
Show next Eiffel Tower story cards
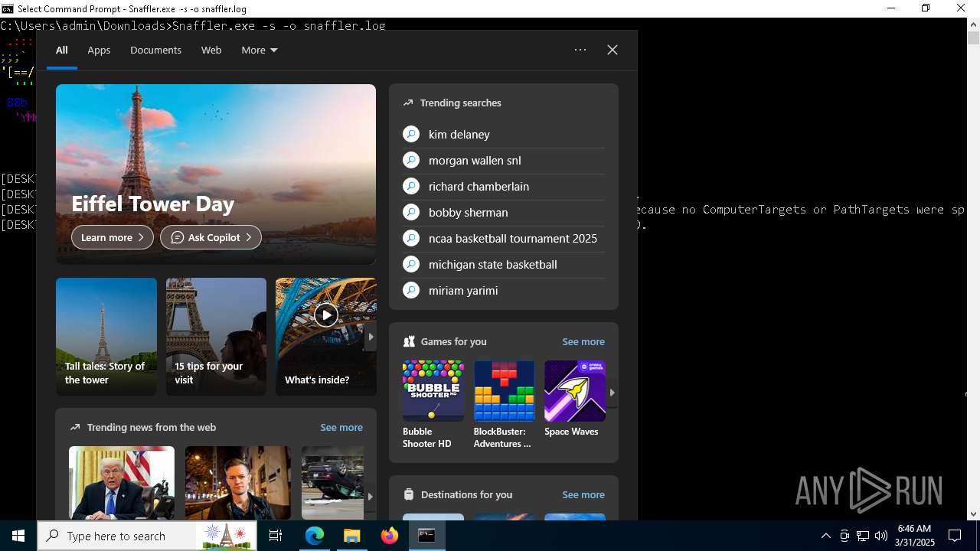[x=371, y=337]
